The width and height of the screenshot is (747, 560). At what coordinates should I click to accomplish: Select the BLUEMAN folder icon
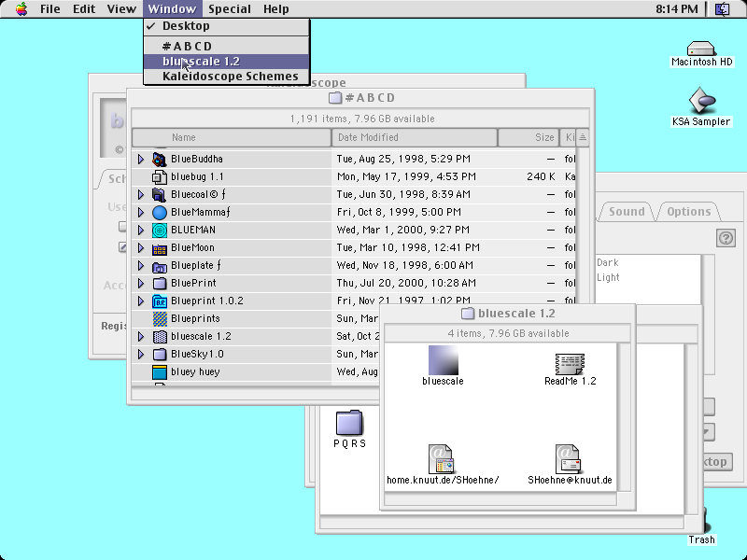pyautogui.click(x=159, y=230)
